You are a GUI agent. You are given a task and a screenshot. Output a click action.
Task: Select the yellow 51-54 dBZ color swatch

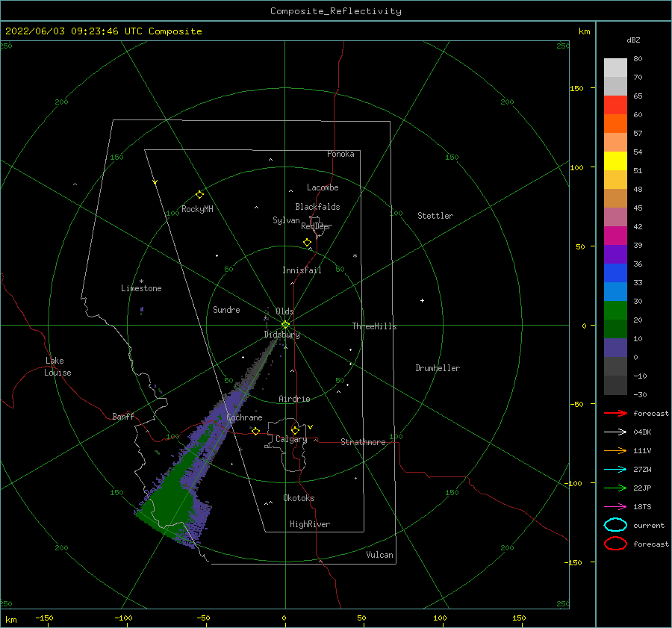pyautogui.click(x=615, y=161)
